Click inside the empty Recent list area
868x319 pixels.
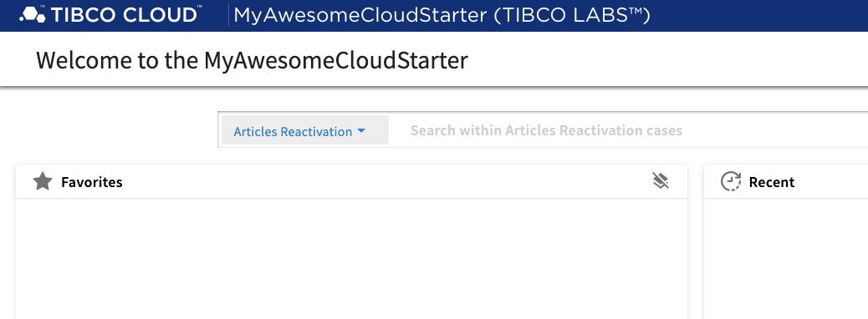coord(786,259)
